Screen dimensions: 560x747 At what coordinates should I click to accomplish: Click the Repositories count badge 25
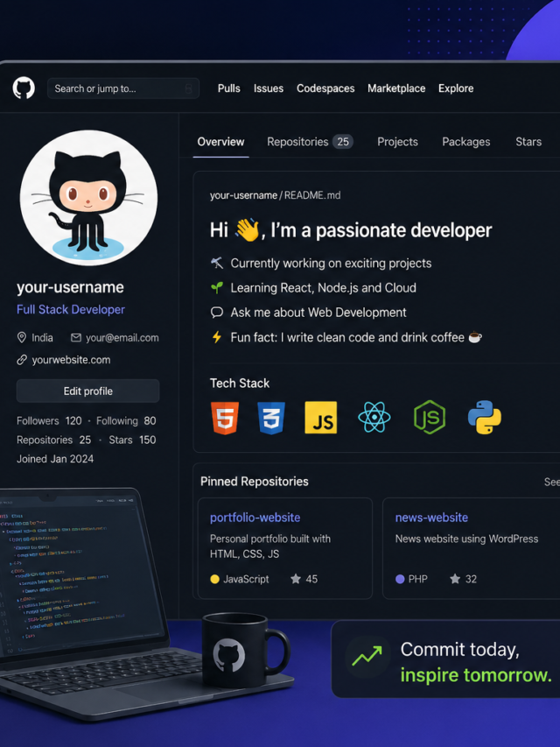343,142
